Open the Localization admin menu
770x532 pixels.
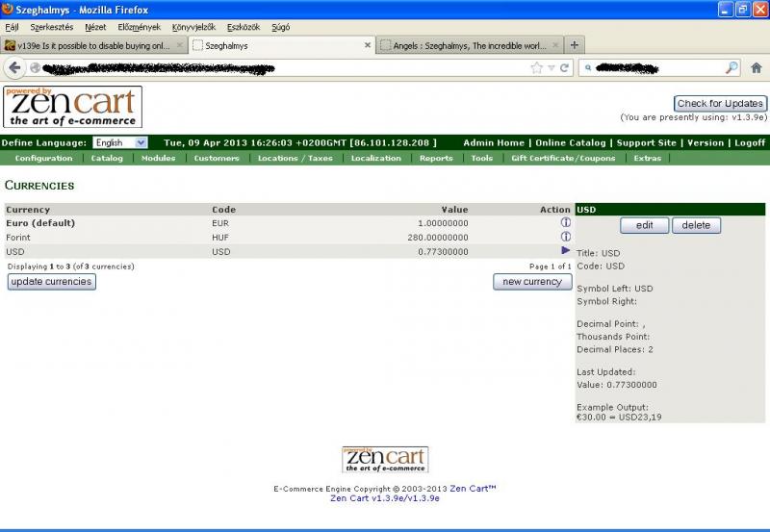[376, 158]
